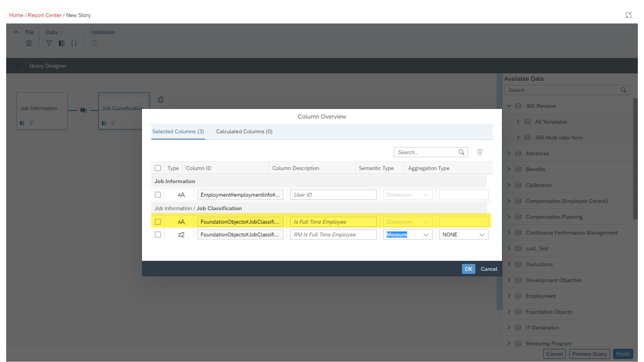
Task: Click the RM Is Full Time Employee description field
Action: (x=333, y=235)
